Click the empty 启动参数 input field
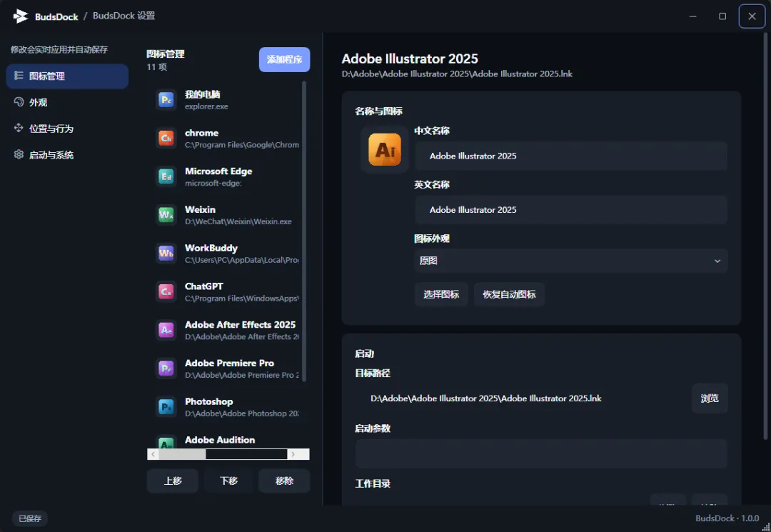Image resolution: width=771 pixels, height=532 pixels. click(541, 453)
